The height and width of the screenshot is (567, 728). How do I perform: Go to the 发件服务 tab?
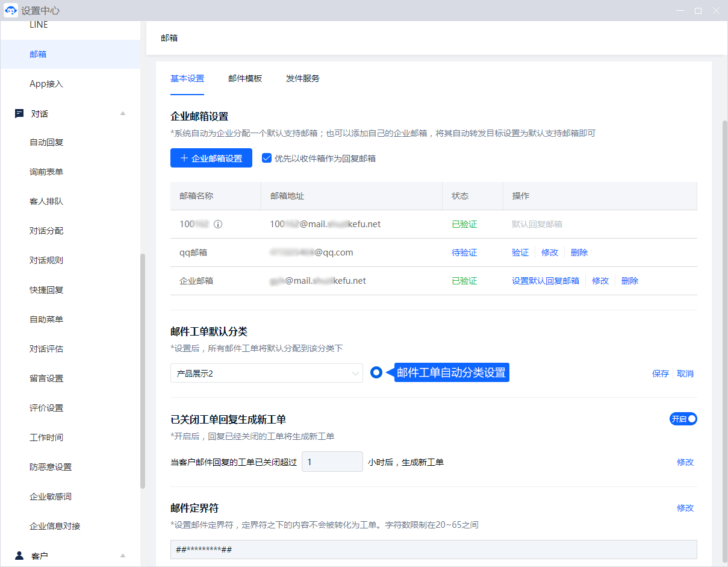click(x=303, y=78)
